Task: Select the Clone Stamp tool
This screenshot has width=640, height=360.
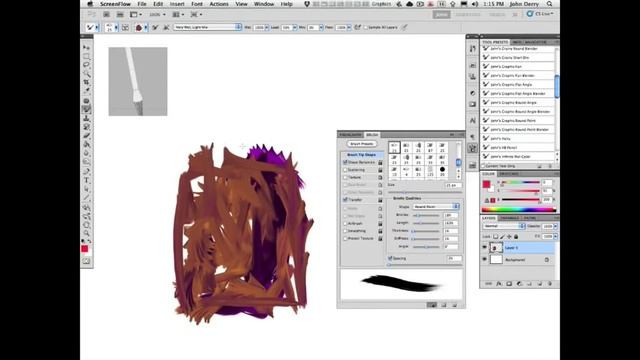Action: pyautogui.click(x=87, y=118)
